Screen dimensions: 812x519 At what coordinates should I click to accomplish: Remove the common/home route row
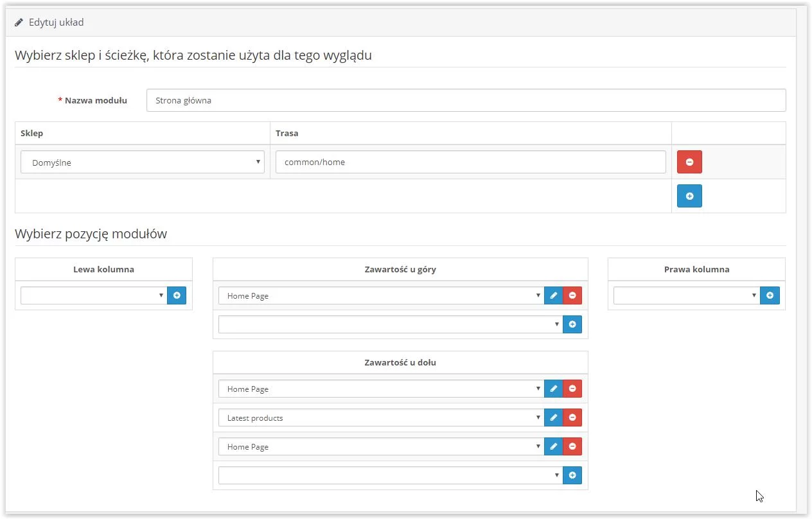(689, 162)
